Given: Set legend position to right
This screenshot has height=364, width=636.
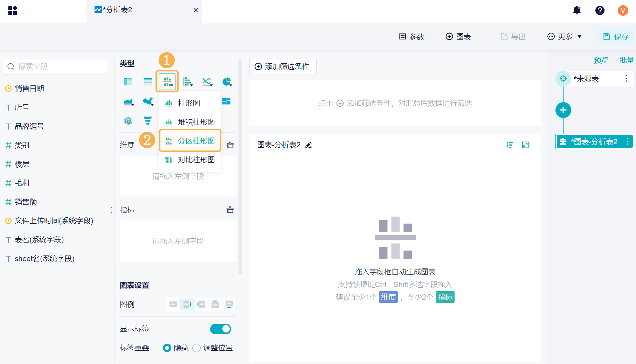Looking at the screenshot, I should click(187, 304).
